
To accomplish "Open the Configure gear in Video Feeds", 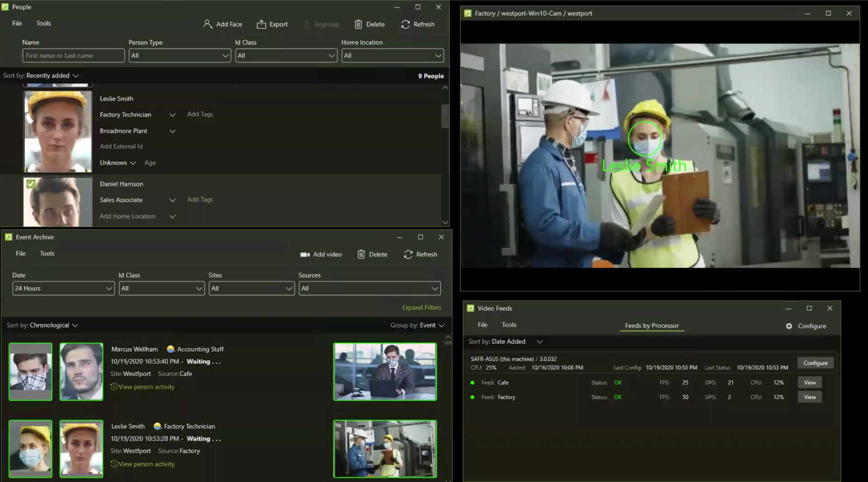I will tap(789, 326).
